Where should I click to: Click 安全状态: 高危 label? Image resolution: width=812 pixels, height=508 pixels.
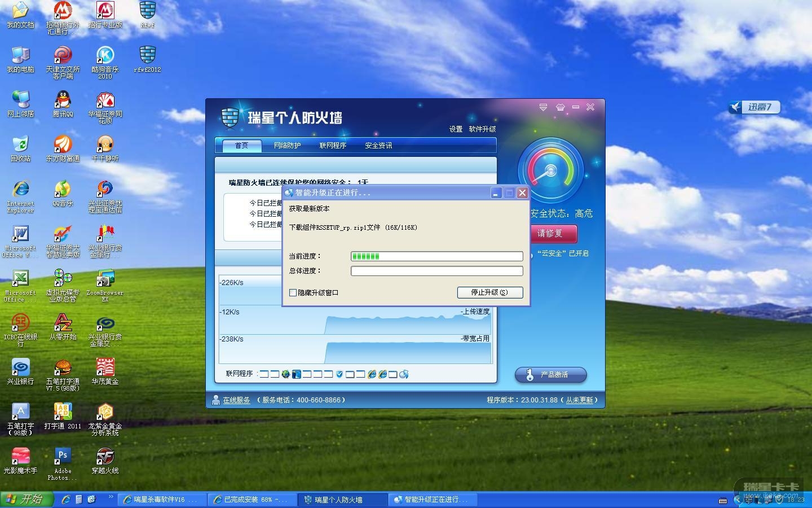point(562,213)
